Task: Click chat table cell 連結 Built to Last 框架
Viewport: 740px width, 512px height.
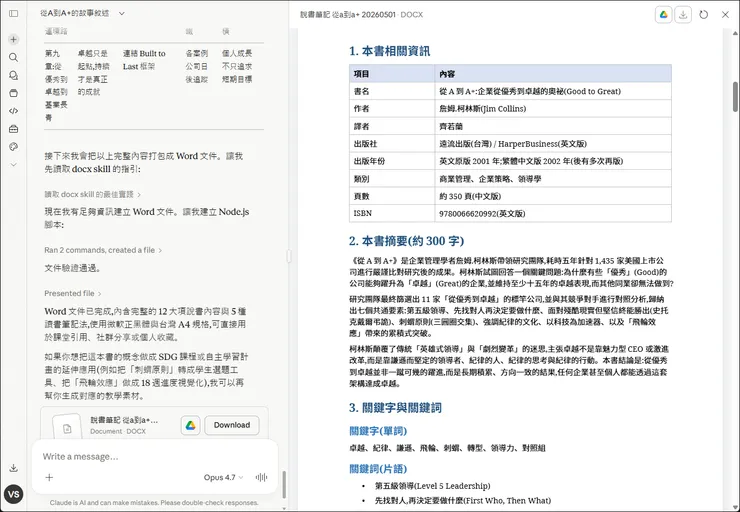Action: tap(144, 60)
